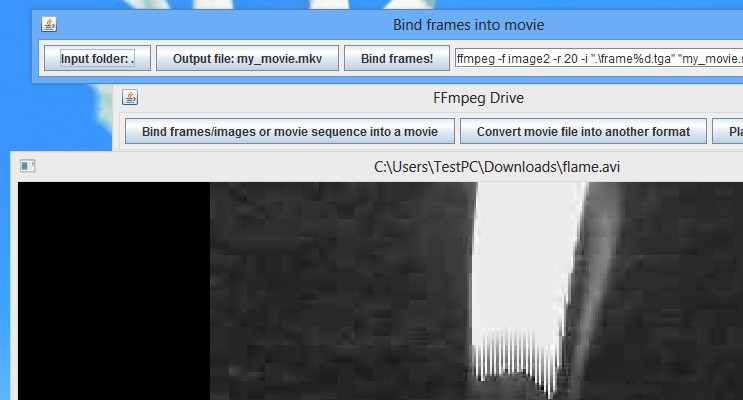Screen dimensions: 743x400
Task: Set Output file my_movie.mkv button
Action: coord(247,58)
